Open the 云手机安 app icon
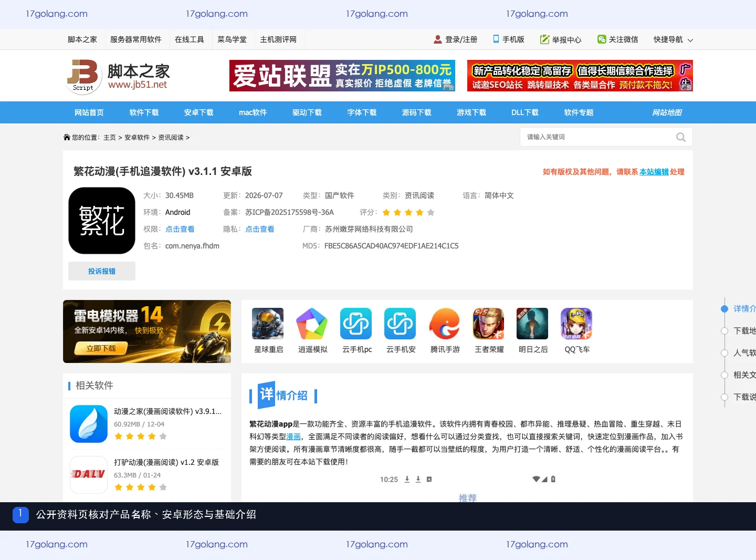Screen dimensions: 756x560 click(x=400, y=324)
